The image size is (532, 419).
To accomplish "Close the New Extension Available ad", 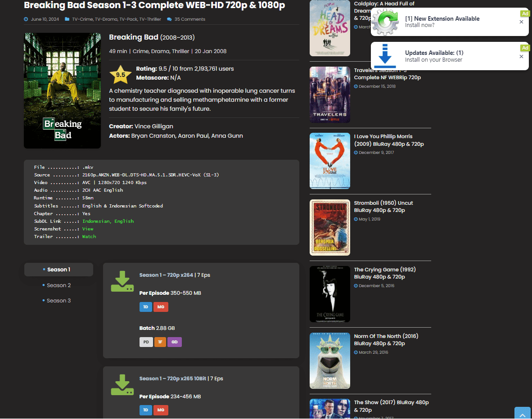I will pos(522,22).
